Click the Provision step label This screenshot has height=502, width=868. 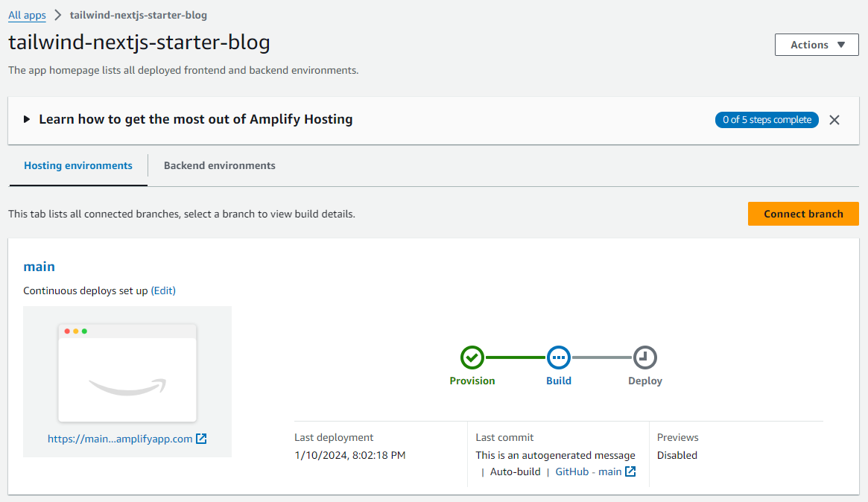click(x=472, y=381)
